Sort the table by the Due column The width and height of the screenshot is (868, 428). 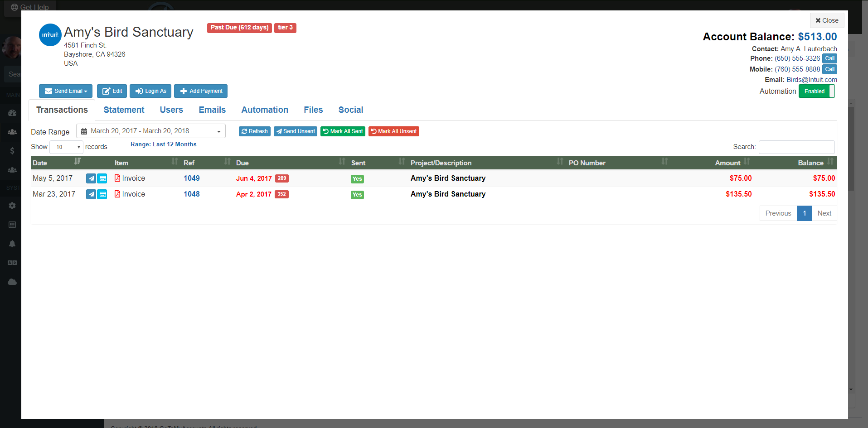tap(291, 163)
